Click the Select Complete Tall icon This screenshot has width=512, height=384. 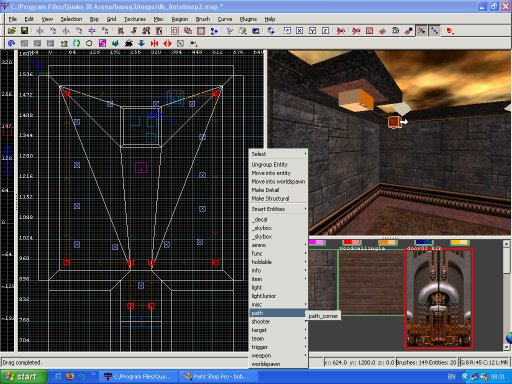click(121, 31)
